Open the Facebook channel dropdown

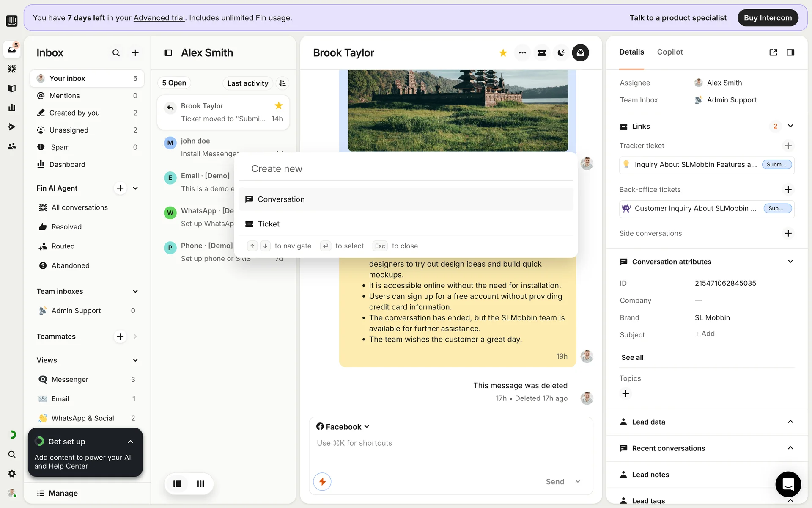pyautogui.click(x=343, y=427)
